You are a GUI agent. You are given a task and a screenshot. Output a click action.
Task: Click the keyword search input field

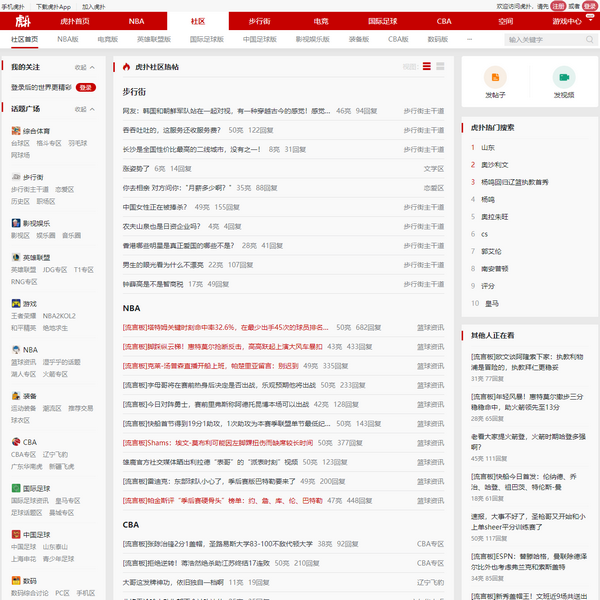[541, 40]
